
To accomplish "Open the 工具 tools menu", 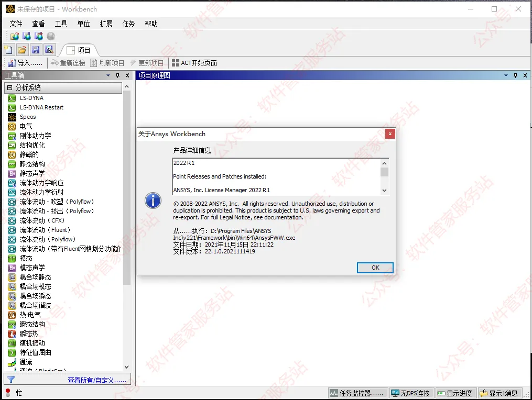I will (x=61, y=24).
